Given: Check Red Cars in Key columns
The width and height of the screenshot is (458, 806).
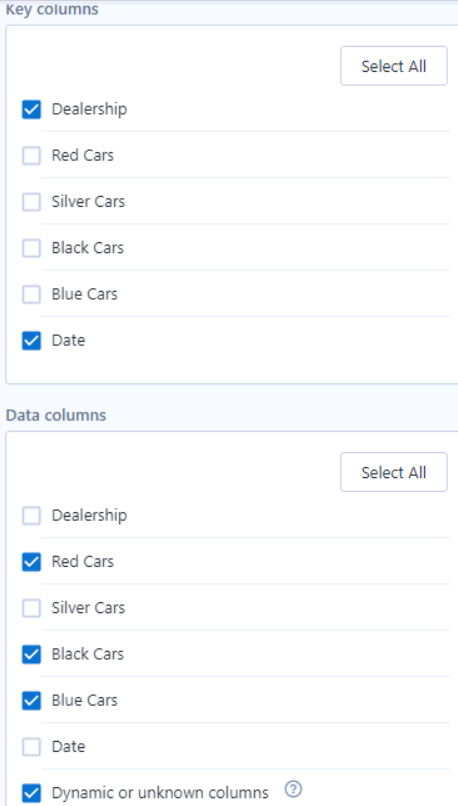Looking at the screenshot, I should [x=31, y=156].
